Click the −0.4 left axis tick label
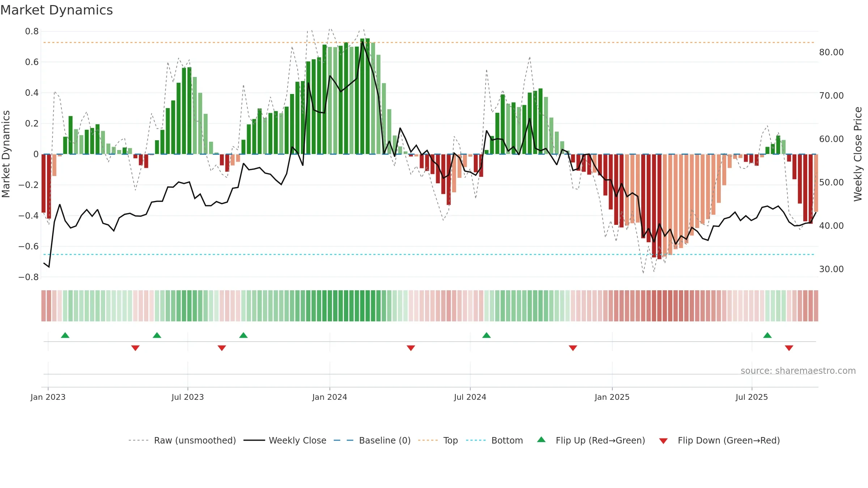 pyautogui.click(x=29, y=215)
